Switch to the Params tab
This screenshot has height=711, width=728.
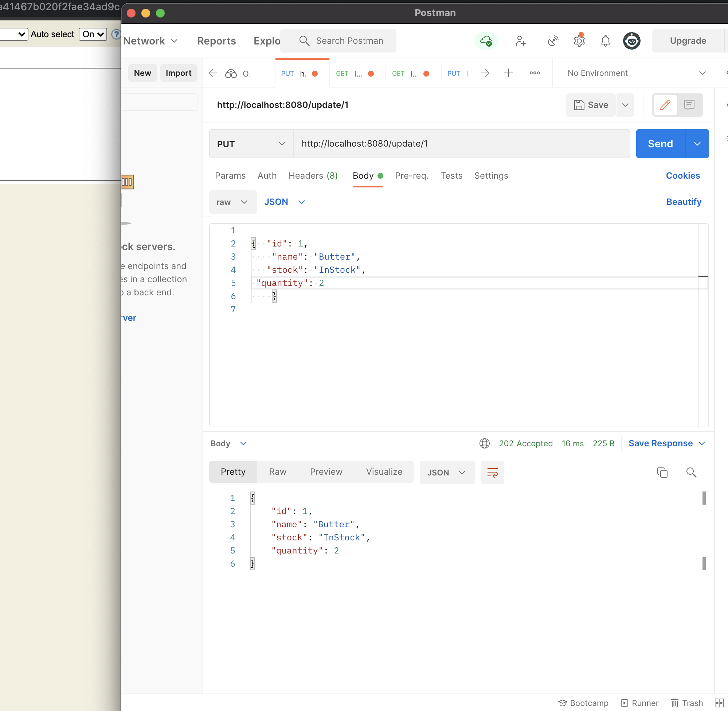point(230,175)
